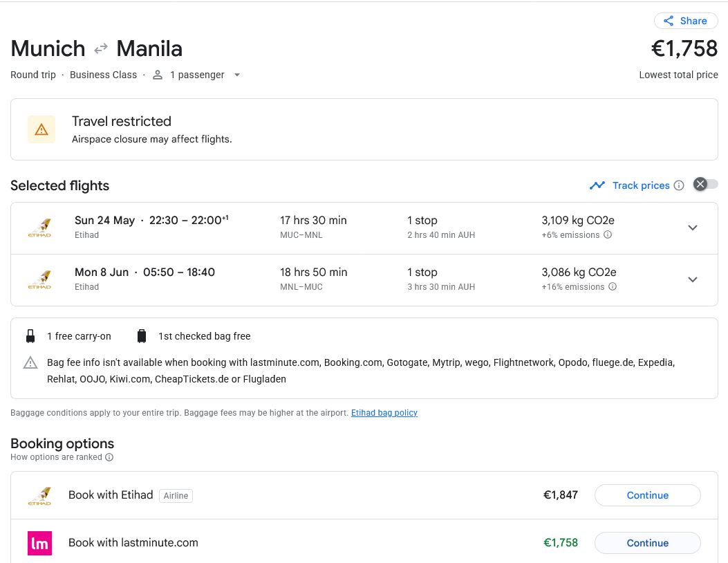Viewport: 728px width, 563px height.
Task: Click the green €1,758 lastminute.com price
Action: tap(561, 542)
